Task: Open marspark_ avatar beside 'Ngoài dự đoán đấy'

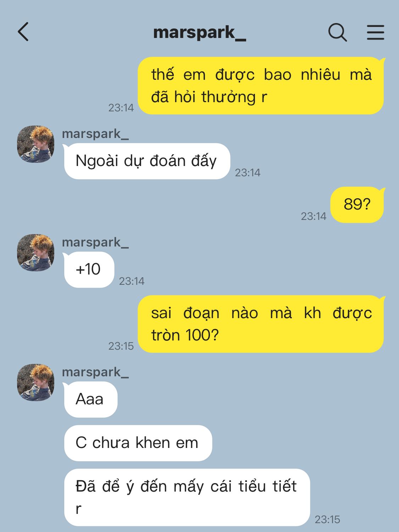Action: (x=35, y=144)
